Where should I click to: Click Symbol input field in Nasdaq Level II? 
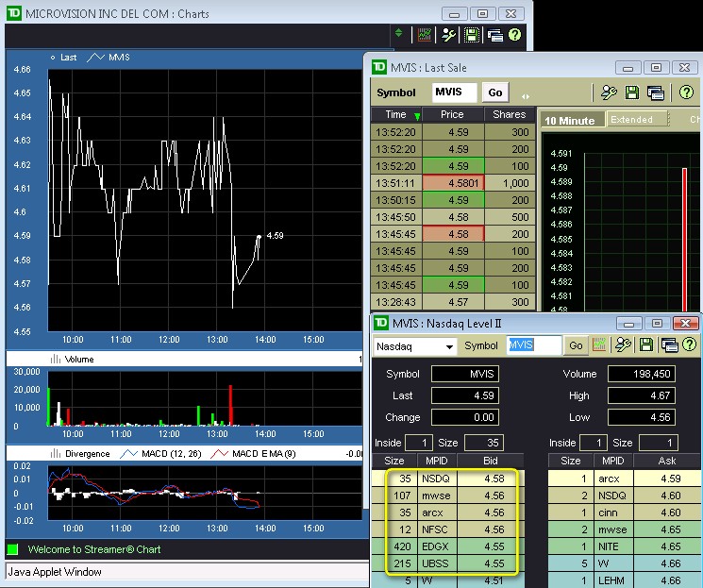(x=534, y=344)
